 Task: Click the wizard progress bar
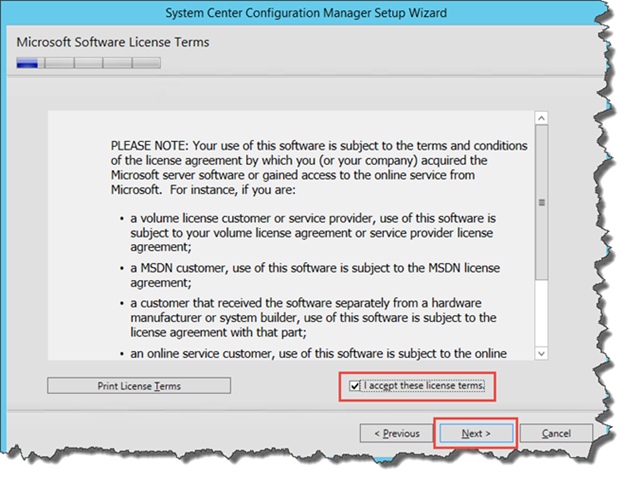88,63
